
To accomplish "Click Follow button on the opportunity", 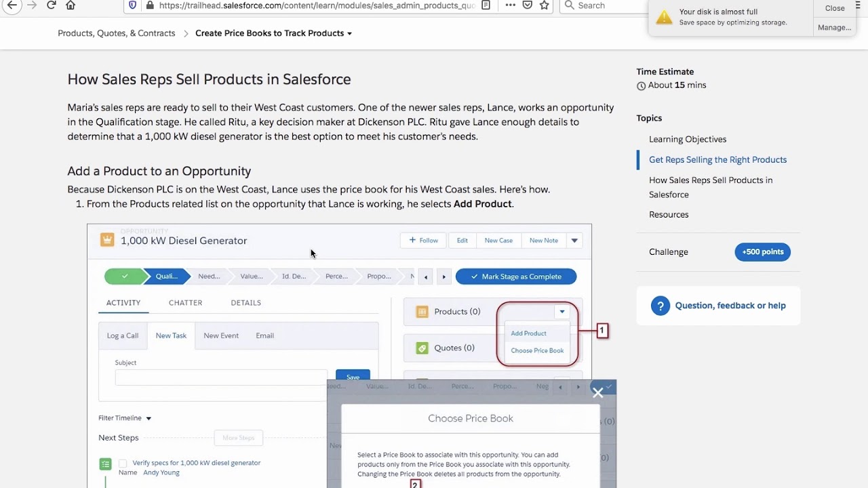I will [x=423, y=240].
